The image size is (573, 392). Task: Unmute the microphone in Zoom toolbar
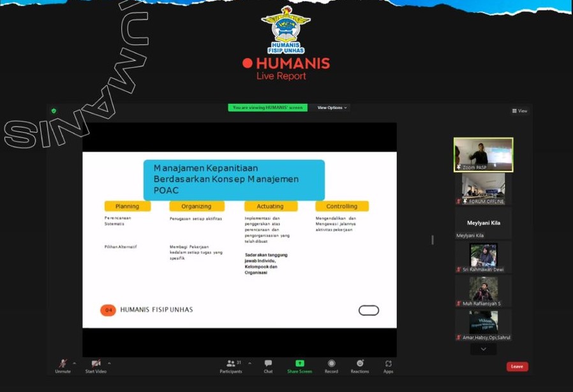pos(63,366)
